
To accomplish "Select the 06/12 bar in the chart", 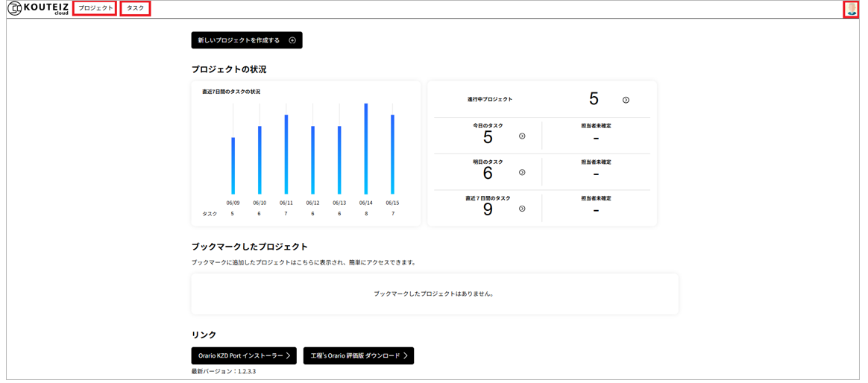I will click(312, 160).
